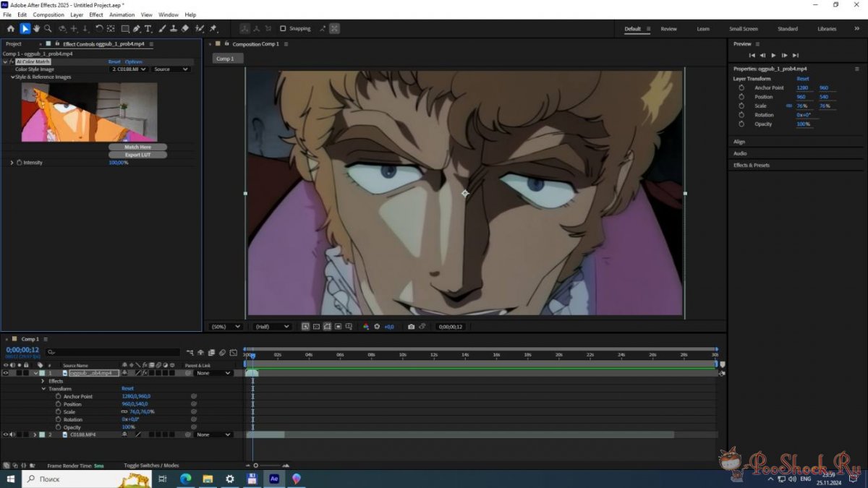Toggle the constrain proportions link beside Scale in Properties
This screenshot has height=488, width=868.
[x=789, y=106]
